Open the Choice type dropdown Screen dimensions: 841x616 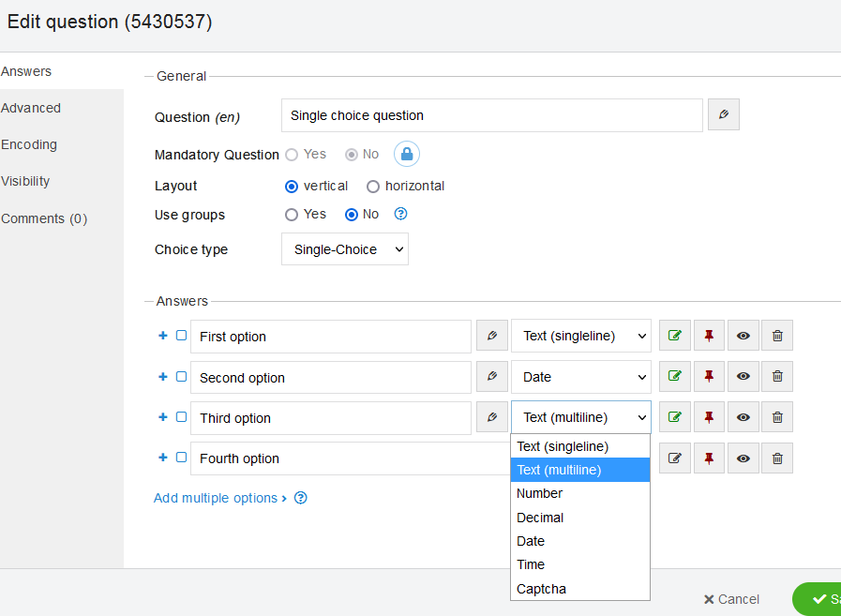[x=344, y=249]
